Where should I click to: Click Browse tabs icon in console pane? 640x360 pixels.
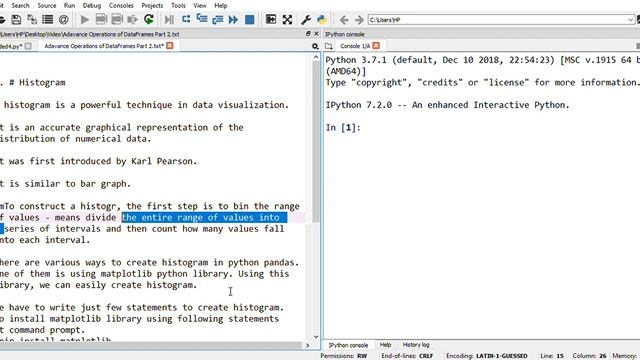329,46
